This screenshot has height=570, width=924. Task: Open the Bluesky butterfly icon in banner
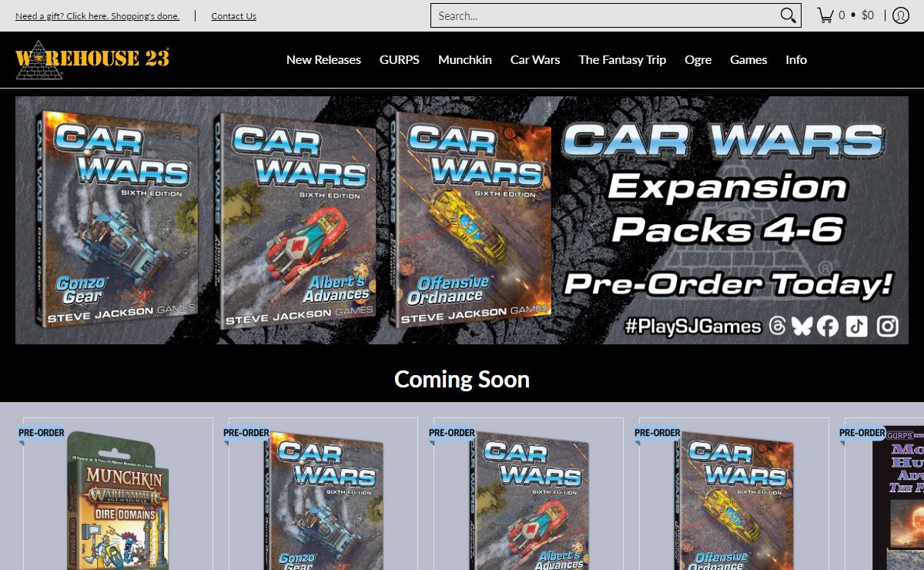tap(802, 327)
